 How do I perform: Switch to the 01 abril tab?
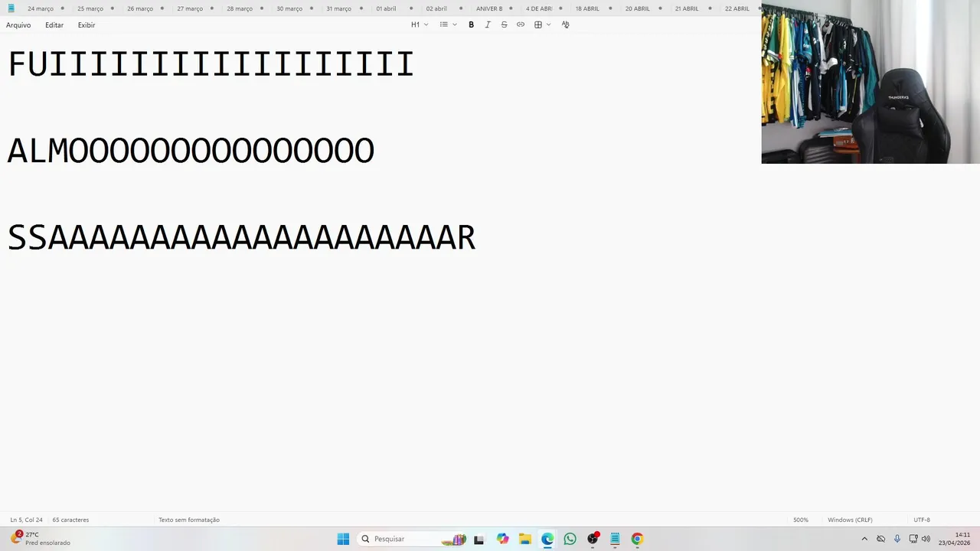click(x=387, y=8)
